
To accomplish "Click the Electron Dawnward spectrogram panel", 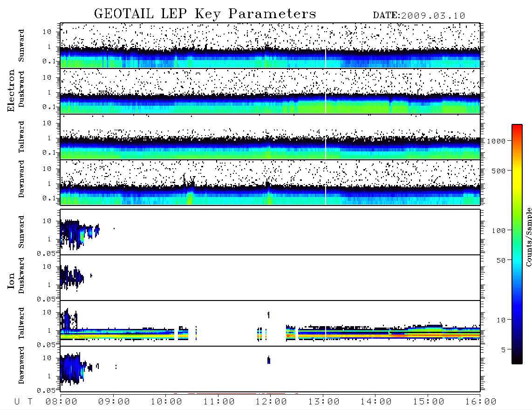I will click(270, 183).
